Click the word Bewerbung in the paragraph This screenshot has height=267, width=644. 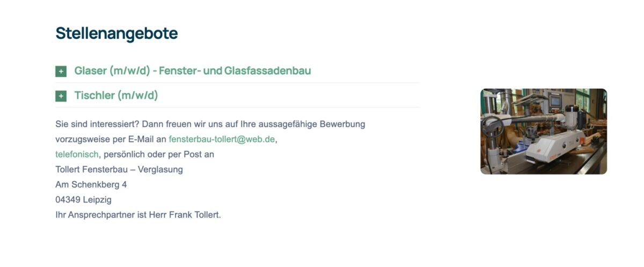coord(342,124)
